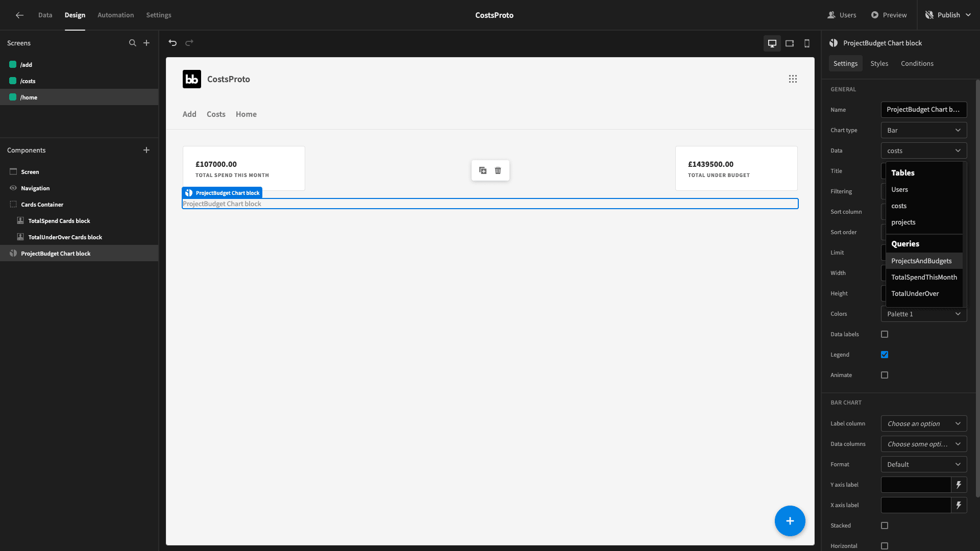
Task: Open the Data source dropdown
Action: 924,151
